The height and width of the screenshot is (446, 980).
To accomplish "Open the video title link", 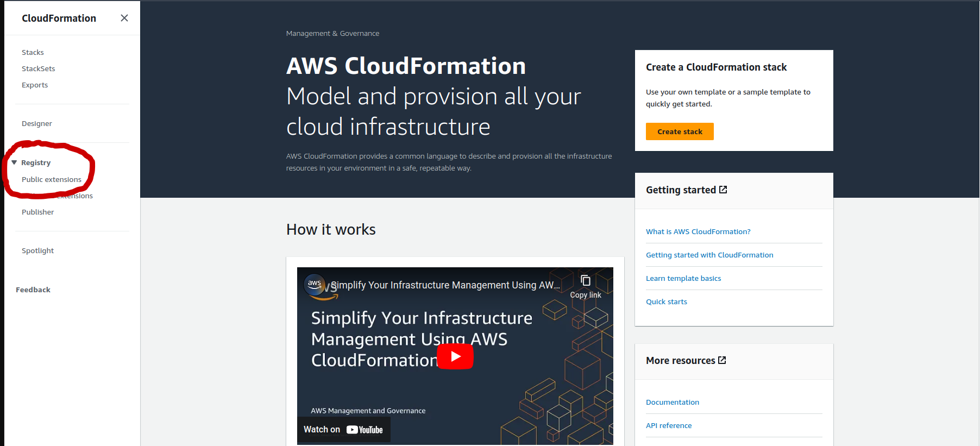I will pos(445,285).
